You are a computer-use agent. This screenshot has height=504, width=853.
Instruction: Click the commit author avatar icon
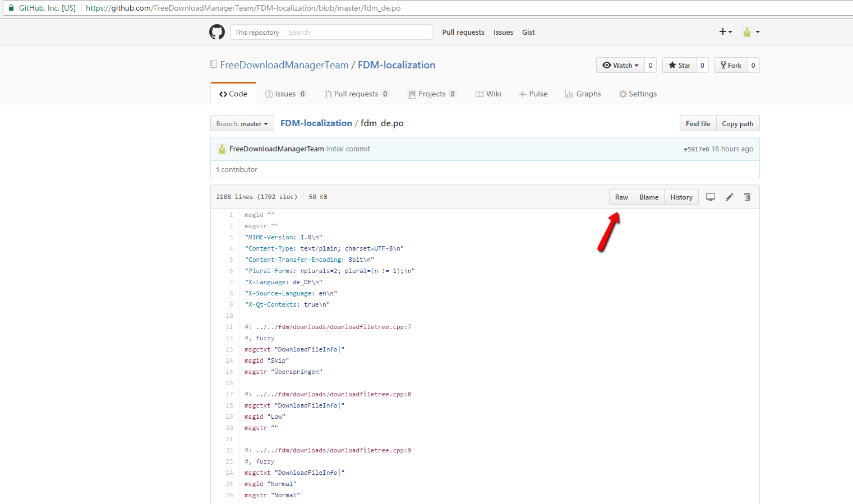[222, 149]
